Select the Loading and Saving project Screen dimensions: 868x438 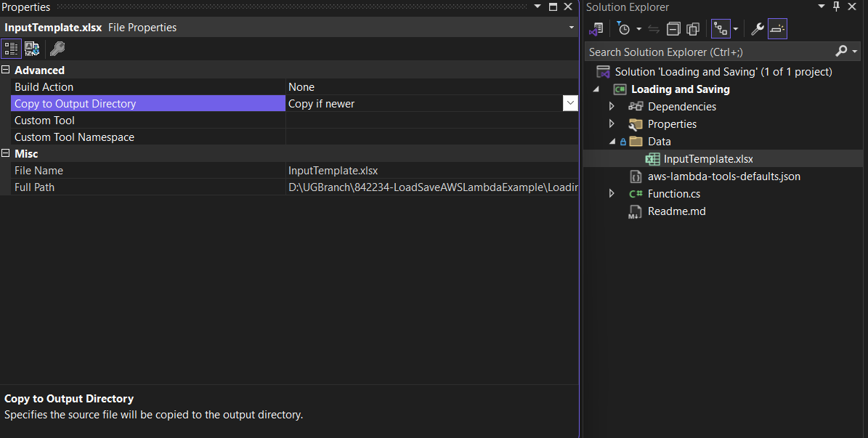pos(681,89)
